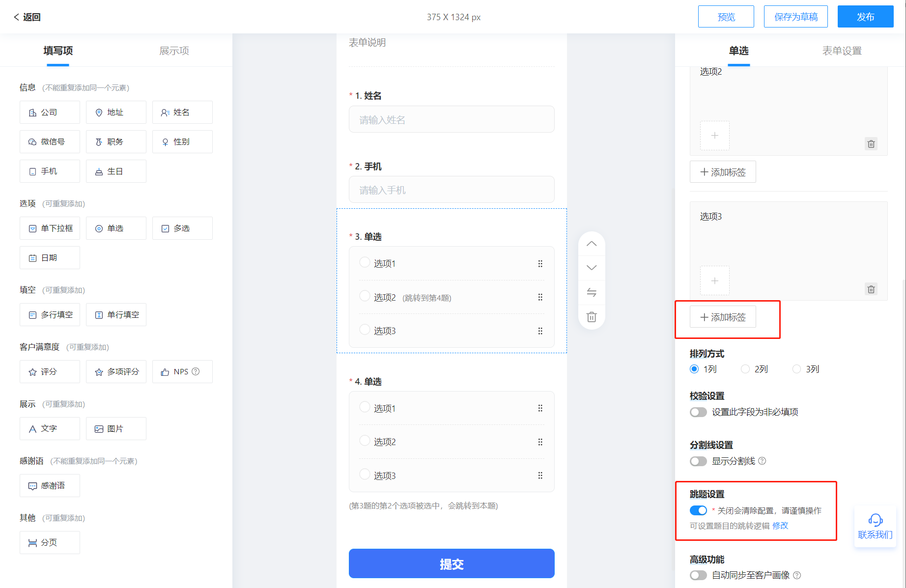
Task: Add the 生日 birthday field
Action: point(116,171)
